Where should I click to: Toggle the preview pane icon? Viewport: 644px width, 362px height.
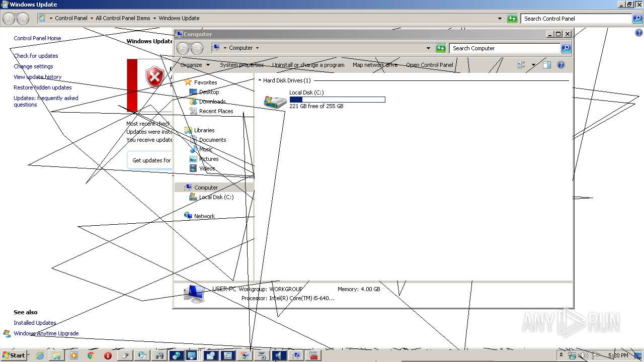(547, 65)
